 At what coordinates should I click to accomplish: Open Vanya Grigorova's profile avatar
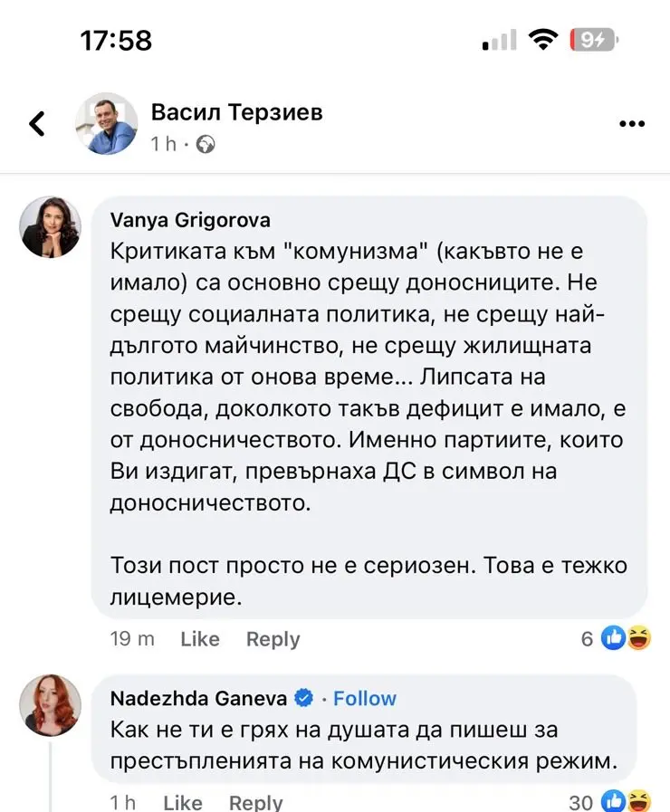pos(51,227)
